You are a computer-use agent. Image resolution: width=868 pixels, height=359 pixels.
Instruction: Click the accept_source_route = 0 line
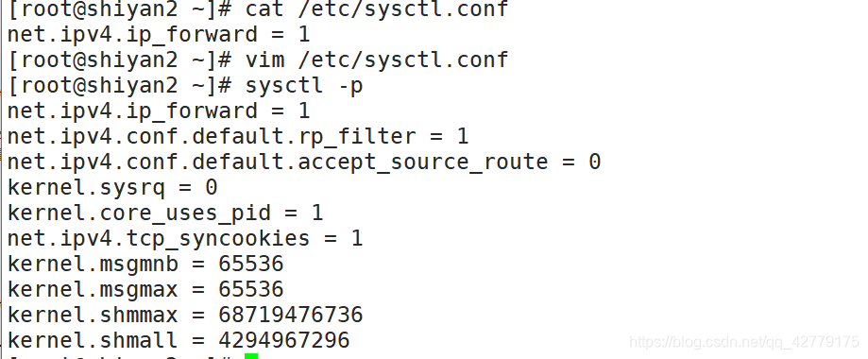pos(304,162)
